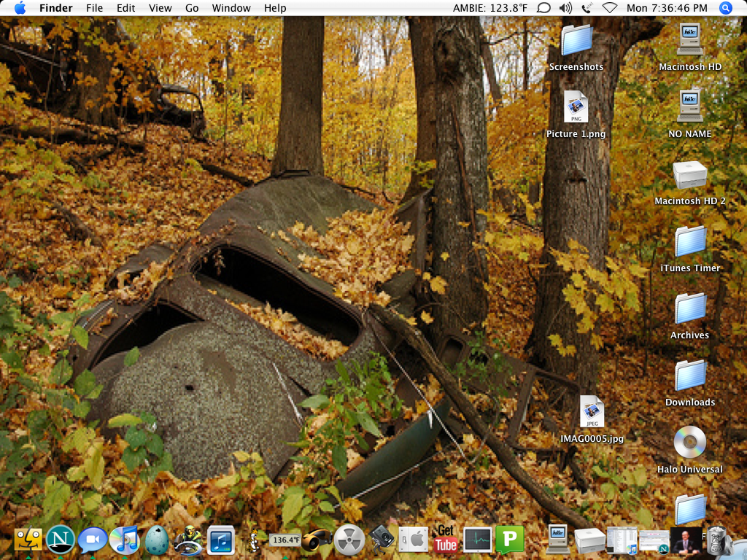Open the Apple menu

(20, 8)
